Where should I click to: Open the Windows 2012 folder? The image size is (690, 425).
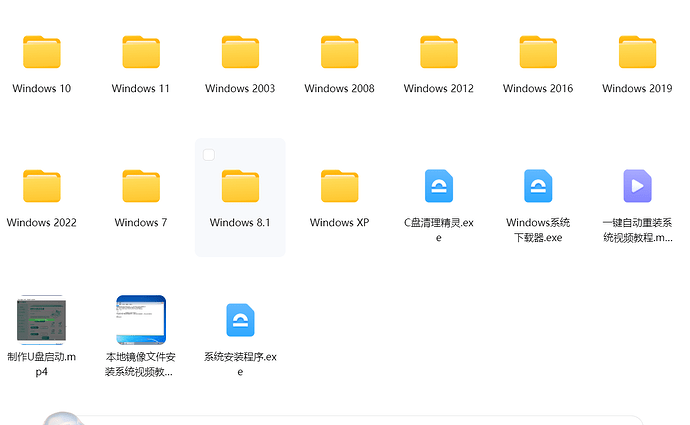pyautogui.click(x=439, y=53)
